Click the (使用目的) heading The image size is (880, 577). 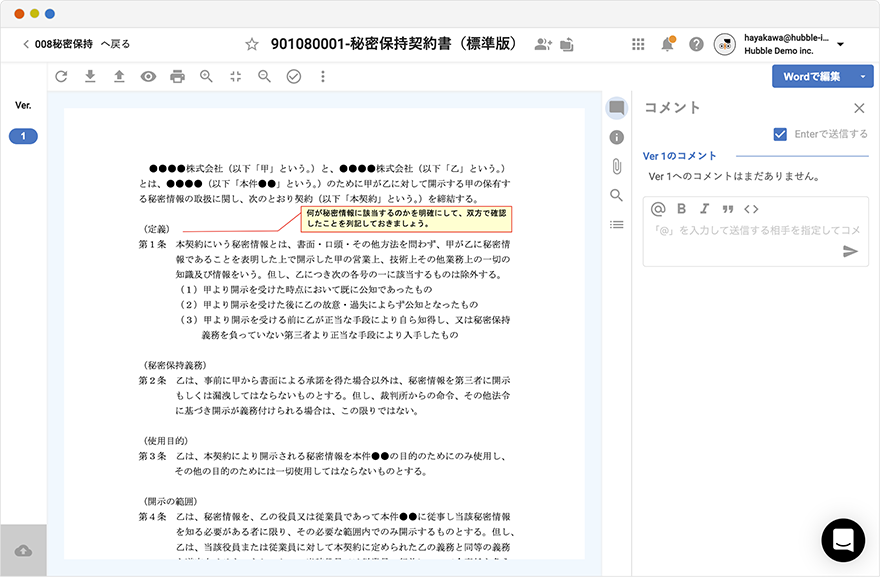coord(166,441)
